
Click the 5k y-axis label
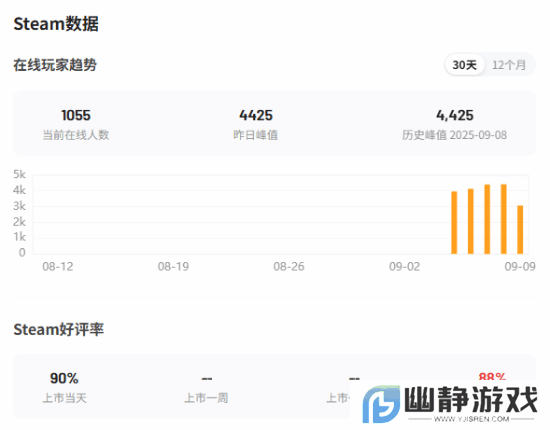coord(19,174)
